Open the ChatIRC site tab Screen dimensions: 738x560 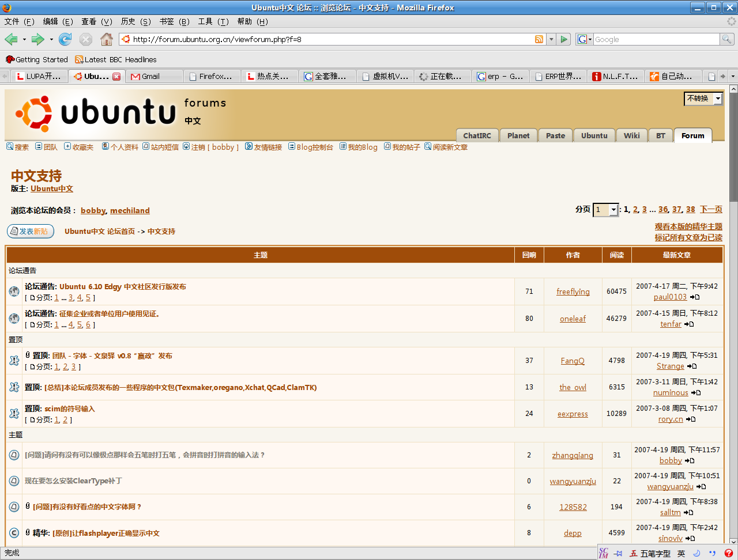click(477, 135)
